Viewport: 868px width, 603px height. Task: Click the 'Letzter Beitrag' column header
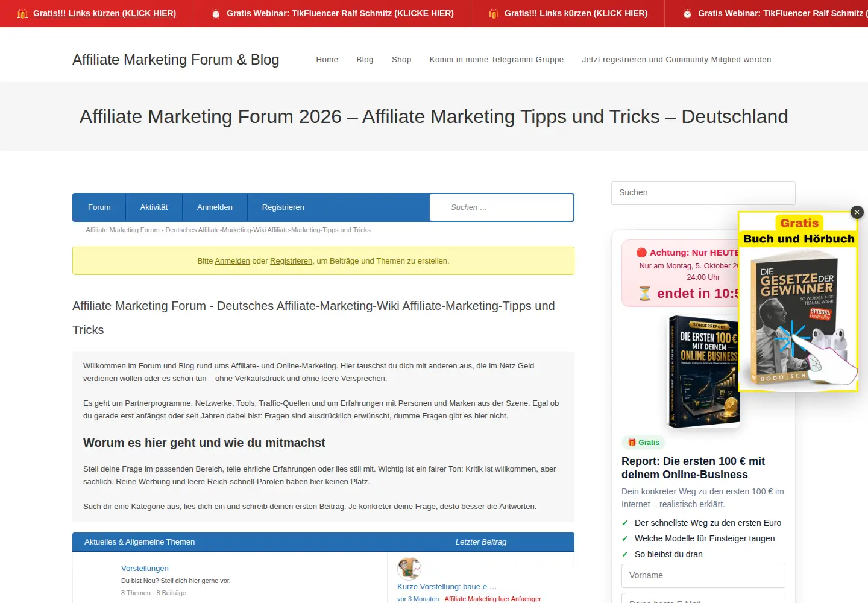(x=480, y=542)
